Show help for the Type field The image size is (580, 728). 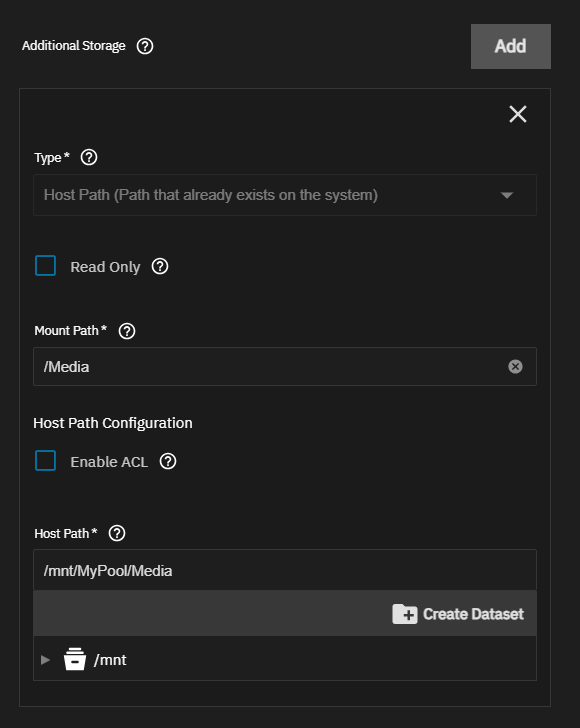(89, 157)
